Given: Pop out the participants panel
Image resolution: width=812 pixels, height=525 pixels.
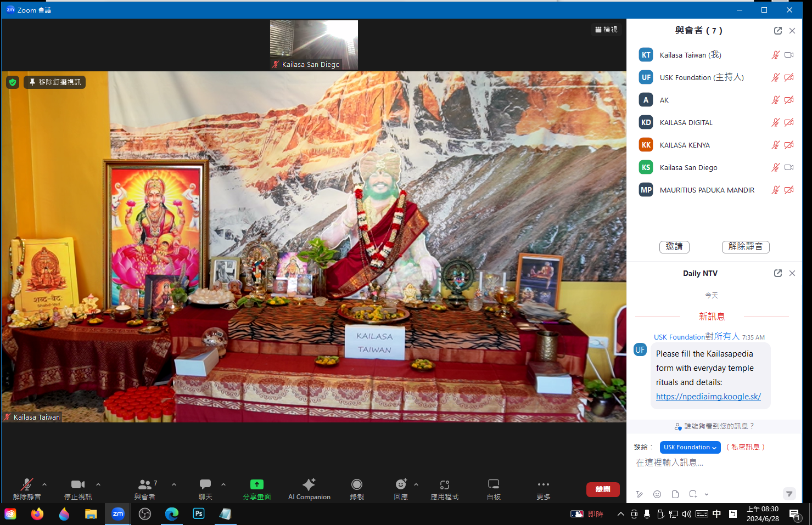Looking at the screenshot, I should click(x=778, y=31).
